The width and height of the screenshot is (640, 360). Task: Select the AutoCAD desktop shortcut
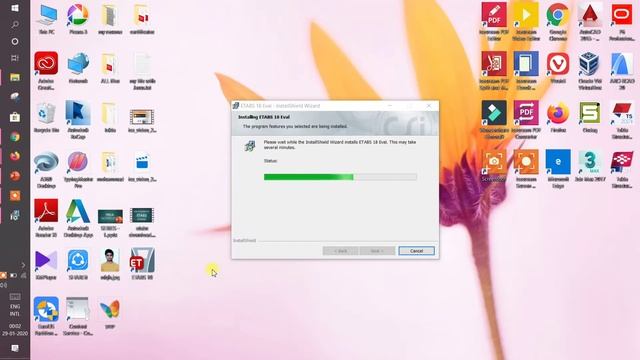[590, 22]
